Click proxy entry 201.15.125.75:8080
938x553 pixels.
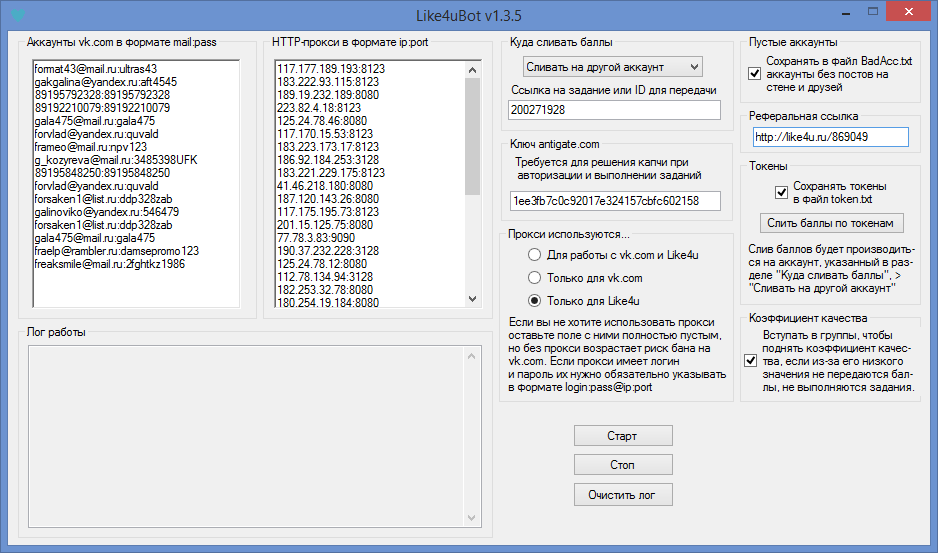[325, 225]
